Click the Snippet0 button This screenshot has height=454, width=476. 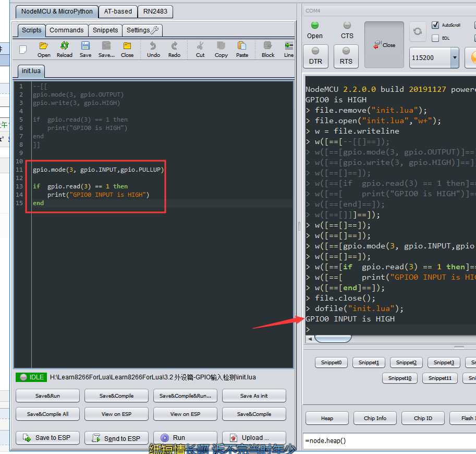tap(331, 362)
